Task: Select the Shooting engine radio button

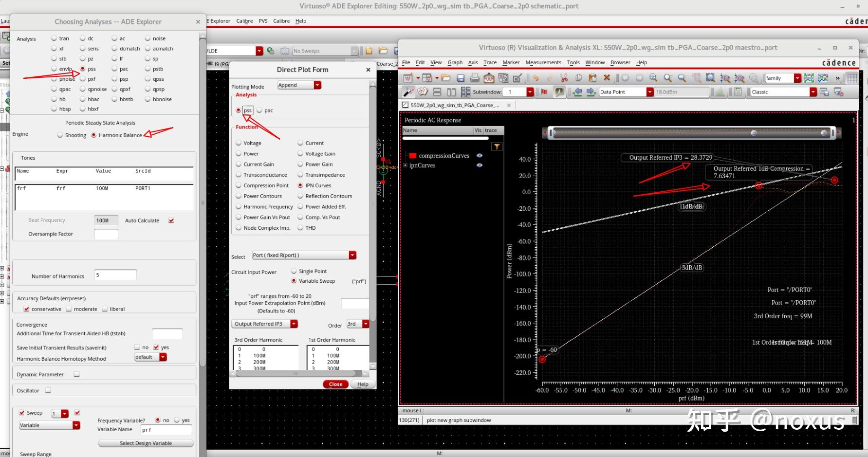Action: click(x=60, y=135)
